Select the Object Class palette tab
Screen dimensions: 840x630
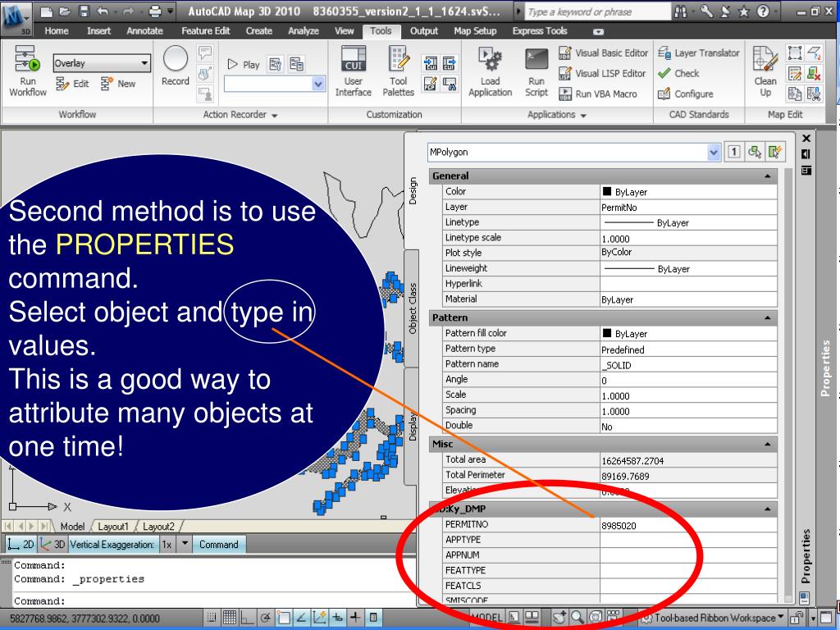point(413,308)
